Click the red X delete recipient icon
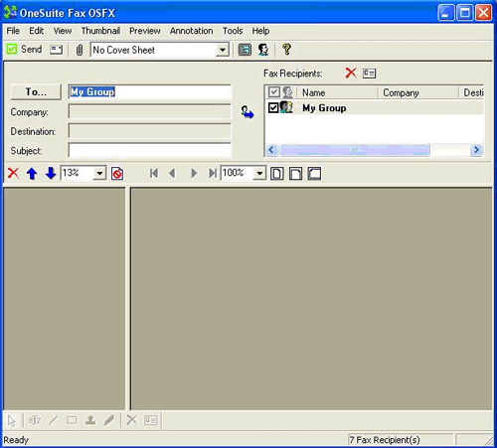The width and height of the screenshot is (497, 448). pos(351,73)
